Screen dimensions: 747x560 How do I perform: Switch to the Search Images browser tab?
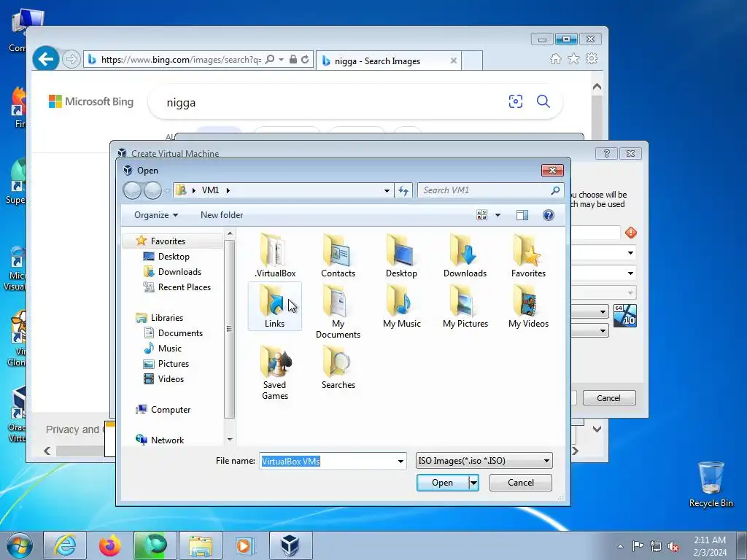tap(388, 61)
